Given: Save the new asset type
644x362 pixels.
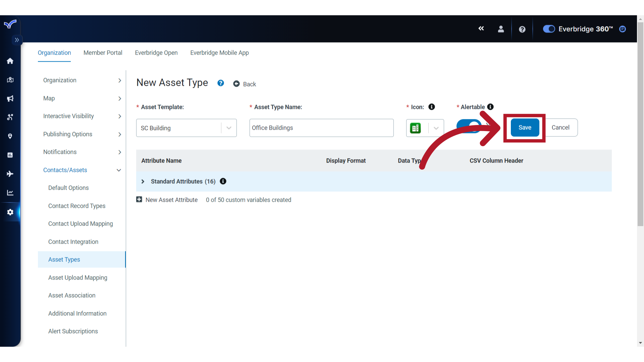Looking at the screenshot, I should (525, 127).
